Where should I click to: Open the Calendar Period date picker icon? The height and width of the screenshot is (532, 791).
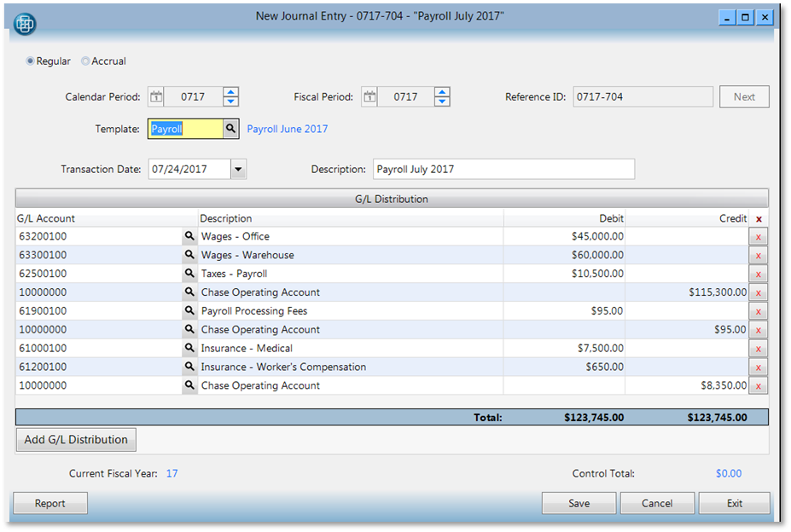[156, 96]
